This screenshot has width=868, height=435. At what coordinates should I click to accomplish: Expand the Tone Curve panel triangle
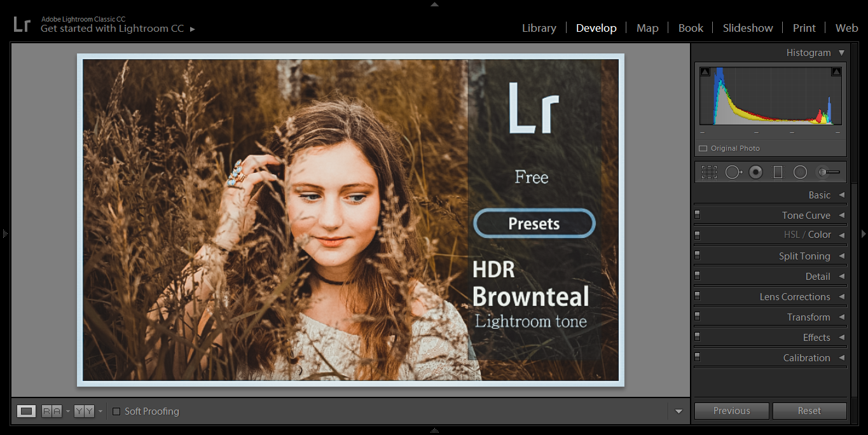841,216
